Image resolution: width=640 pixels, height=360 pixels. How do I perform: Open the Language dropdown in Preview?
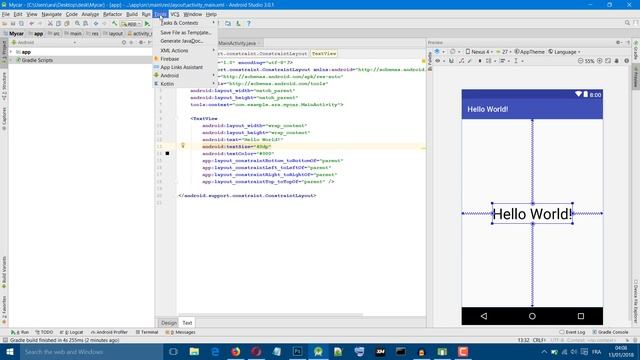click(565, 52)
